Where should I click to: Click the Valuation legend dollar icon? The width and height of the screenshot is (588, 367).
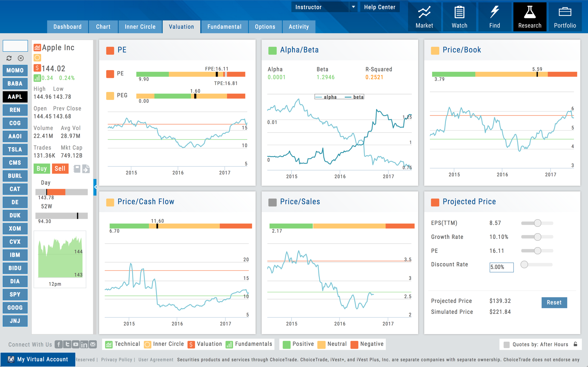(x=191, y=344)
